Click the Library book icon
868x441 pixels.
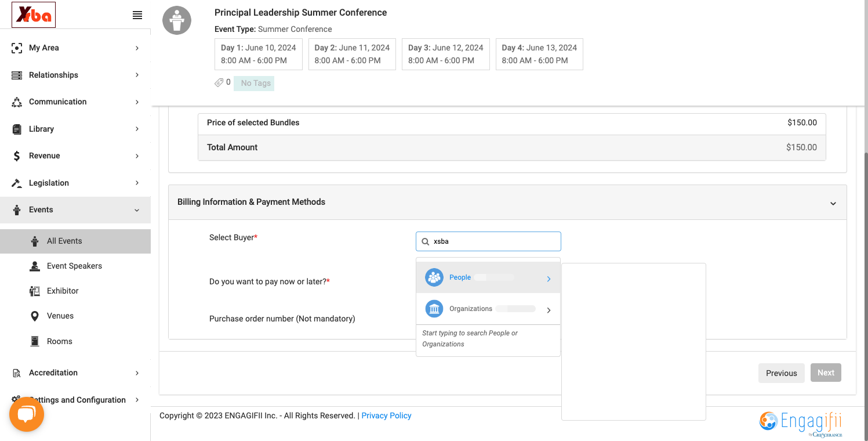(17, 129)
